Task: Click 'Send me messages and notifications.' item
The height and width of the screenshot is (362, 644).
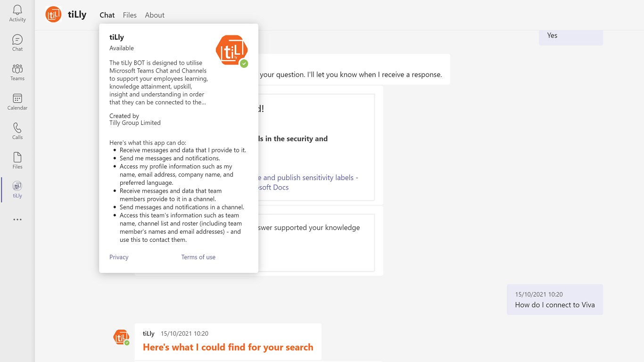Action: (170, 158)
